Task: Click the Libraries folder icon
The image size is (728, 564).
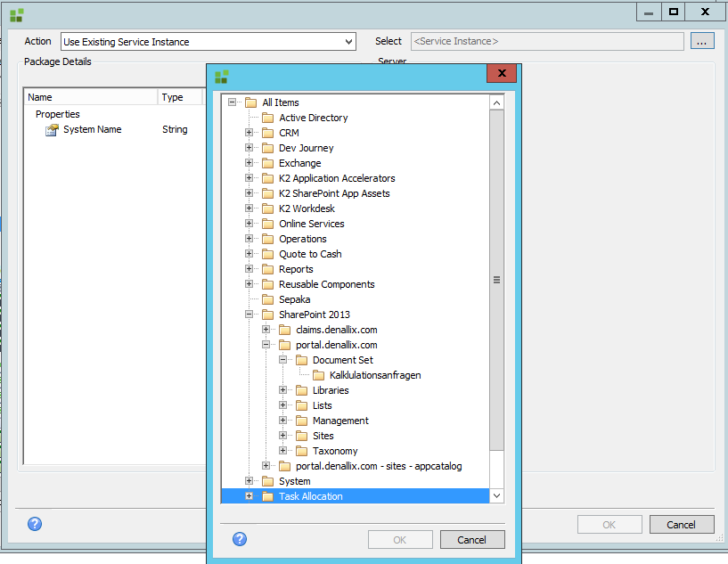Action: tap(301, 390)
